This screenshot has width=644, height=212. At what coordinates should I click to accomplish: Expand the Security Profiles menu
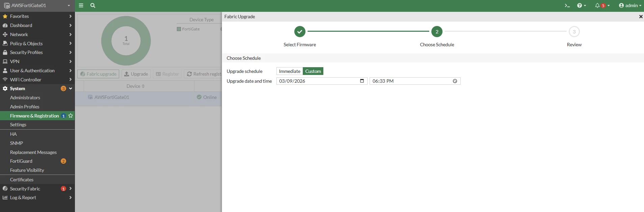pyautogui.click(x=37, y=52)
